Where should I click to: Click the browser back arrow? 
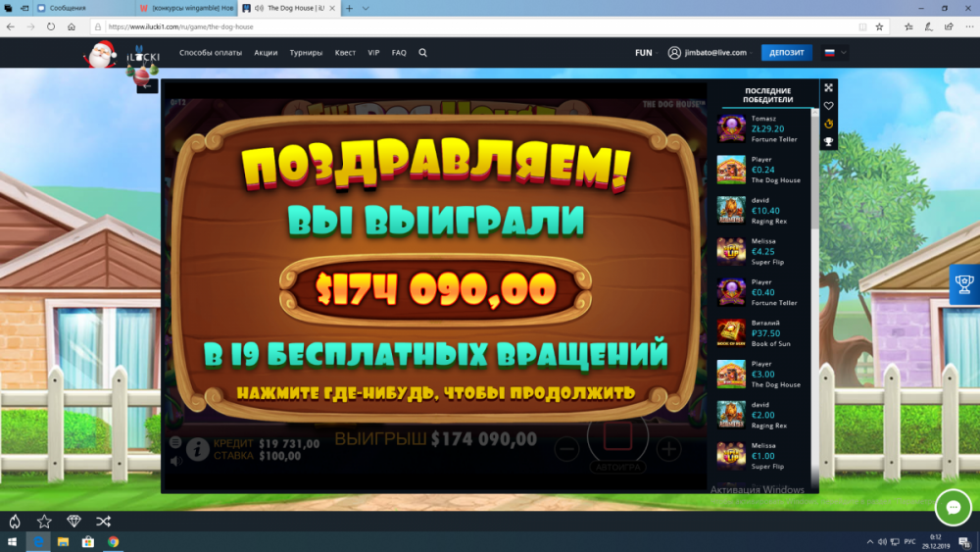pos(11,26)
